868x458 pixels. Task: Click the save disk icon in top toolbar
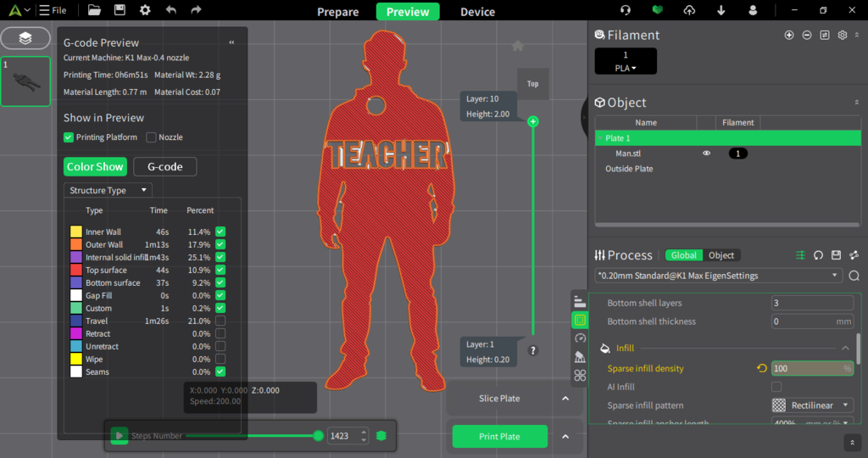tap(120, 10)
